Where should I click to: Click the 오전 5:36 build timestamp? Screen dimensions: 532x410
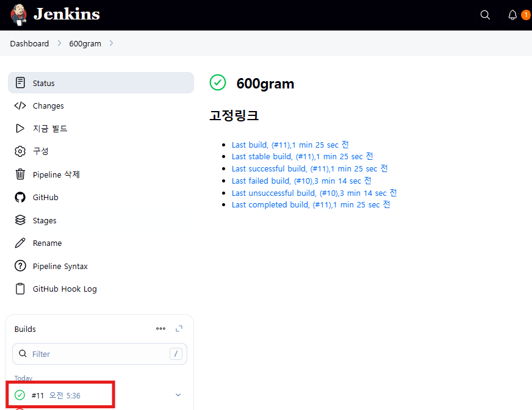point(65,395)
